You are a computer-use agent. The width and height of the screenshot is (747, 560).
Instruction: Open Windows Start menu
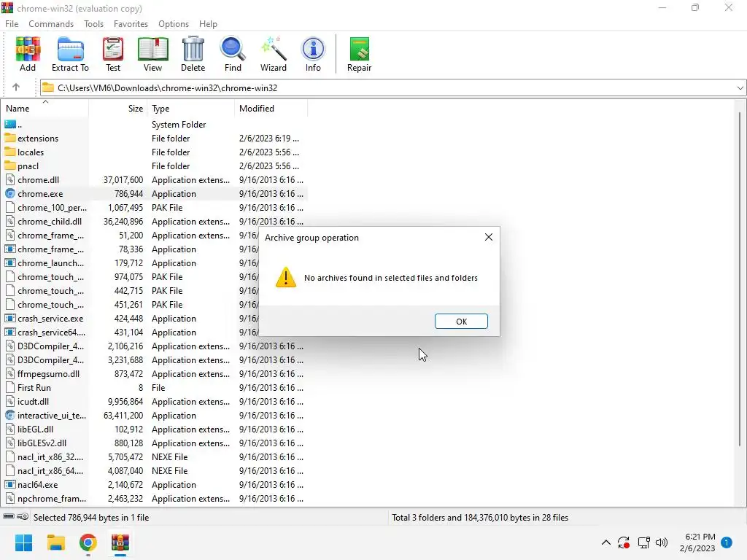pos(23,542)
